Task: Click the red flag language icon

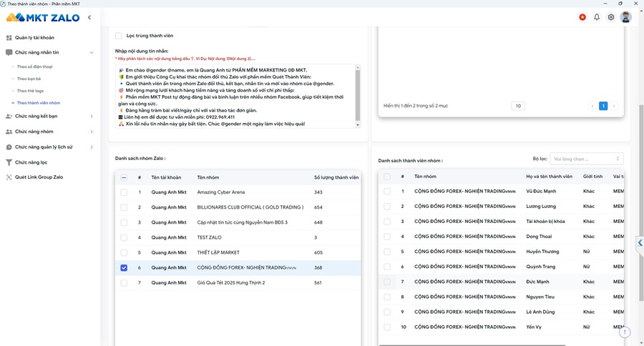Action: pyautogui.click(x=582, y=17)
